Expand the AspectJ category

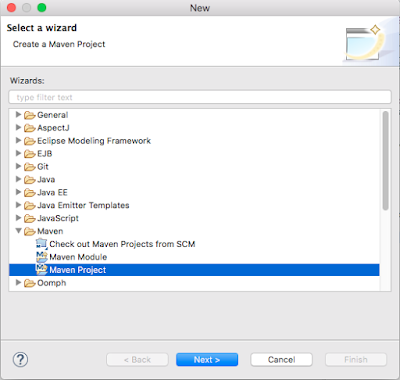pos(18,127)
